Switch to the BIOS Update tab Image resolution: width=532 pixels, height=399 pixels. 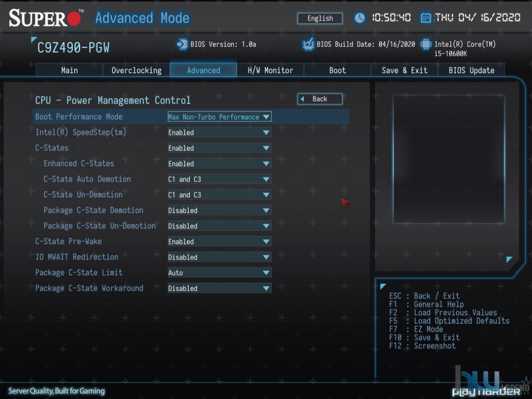pyautogui.click(x=471, y=70)
